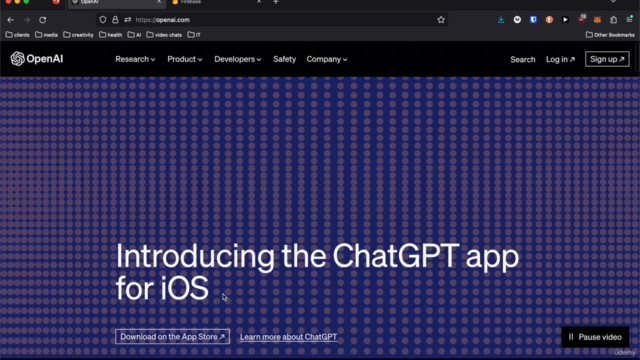Go back using the browser back arrow

coord(11,20)
